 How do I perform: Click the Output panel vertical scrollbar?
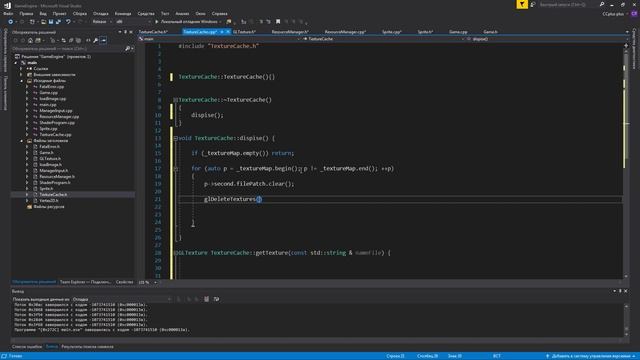(626, 320)
